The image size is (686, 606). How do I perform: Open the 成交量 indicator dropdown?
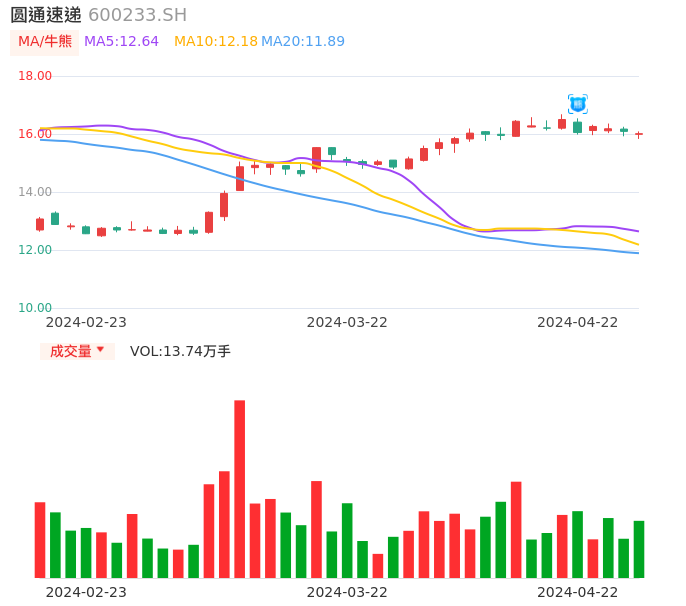(x=77, y=351)
